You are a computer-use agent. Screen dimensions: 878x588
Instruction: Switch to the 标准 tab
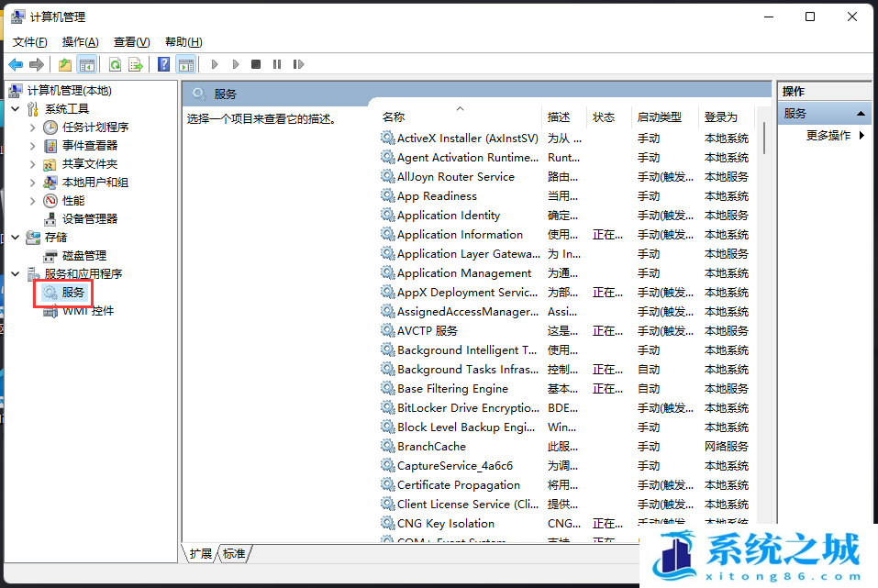[x=235, y=553]
